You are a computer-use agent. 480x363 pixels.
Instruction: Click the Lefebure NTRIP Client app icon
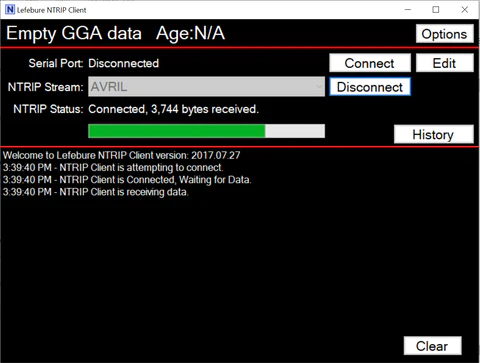tap(10, 10)
